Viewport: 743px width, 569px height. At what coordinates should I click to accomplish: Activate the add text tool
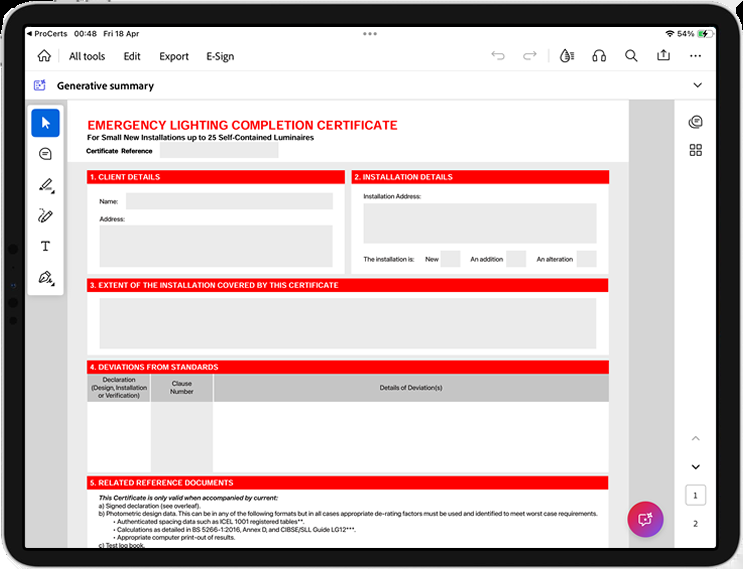tap(45, 246)
